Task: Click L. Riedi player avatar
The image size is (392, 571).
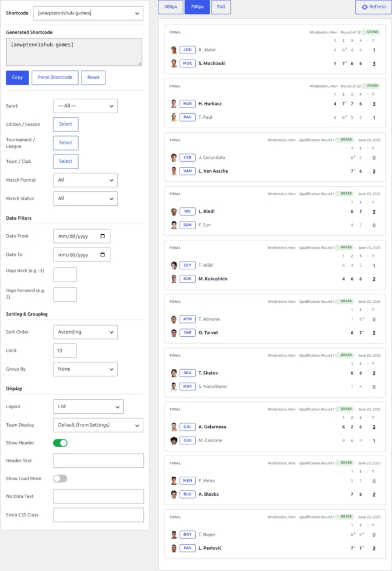Action: [x=174, y=211]
